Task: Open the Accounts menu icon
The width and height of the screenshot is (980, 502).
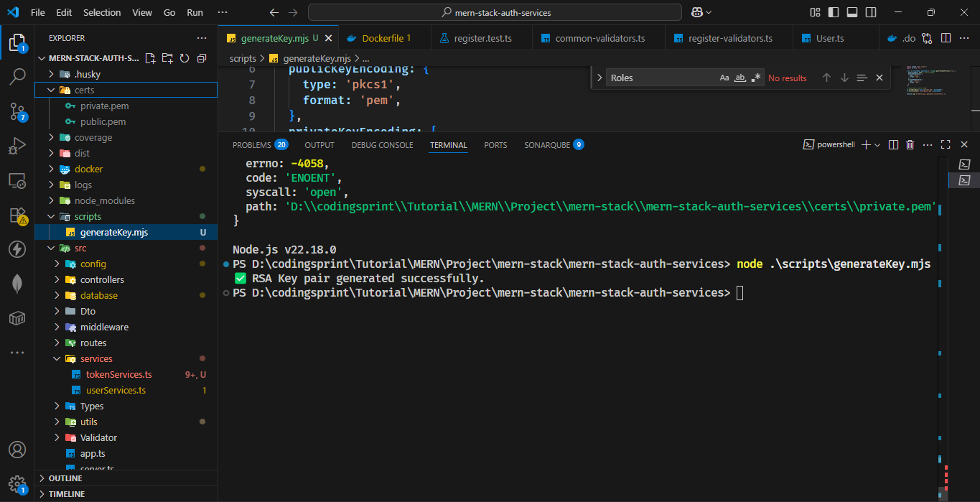Action: point(17,450)
